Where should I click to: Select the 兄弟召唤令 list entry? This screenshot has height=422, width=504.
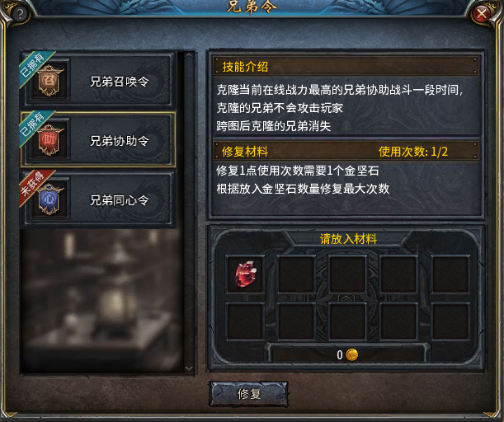tap(97, 80)
